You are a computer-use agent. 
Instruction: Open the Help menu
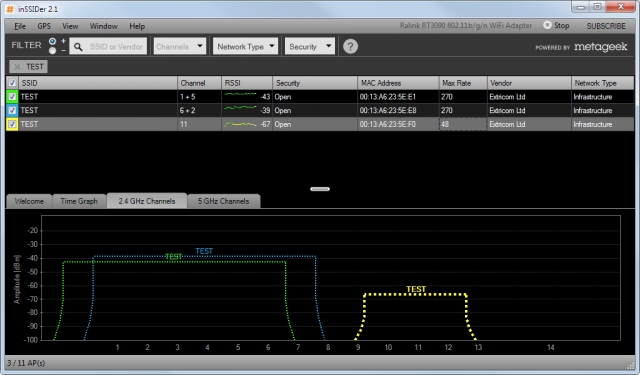point(137,26)
